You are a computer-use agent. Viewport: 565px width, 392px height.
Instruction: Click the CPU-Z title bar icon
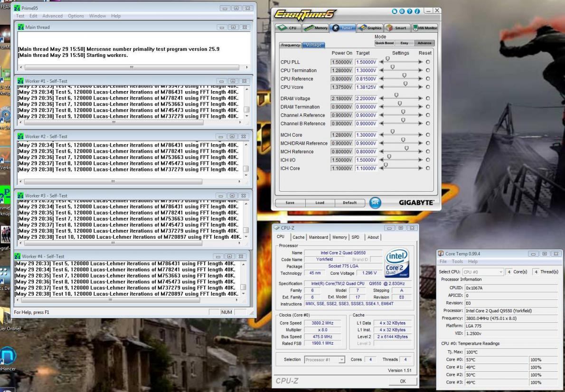(277, 228)
